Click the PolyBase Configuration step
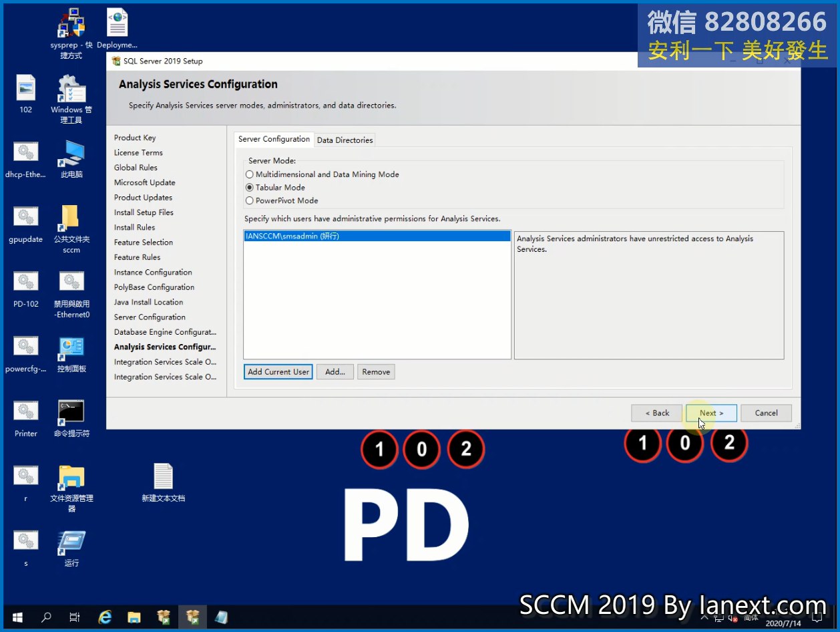The height and width of the screenshot is (632, 840). coord(154,287)
